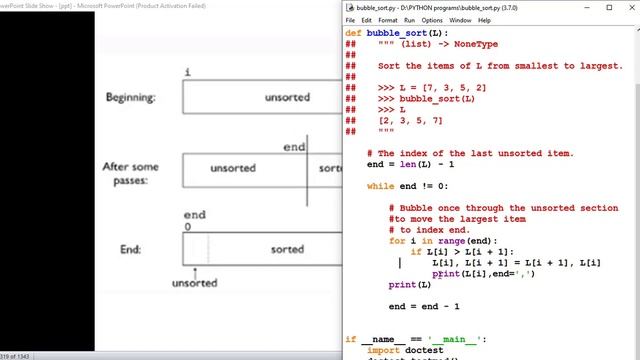Image resolution: width=640 pixels, height=360 pixels.
Task: Click the 'if L[i] > L[i + 1]:' line
Action: coord(462,252)
